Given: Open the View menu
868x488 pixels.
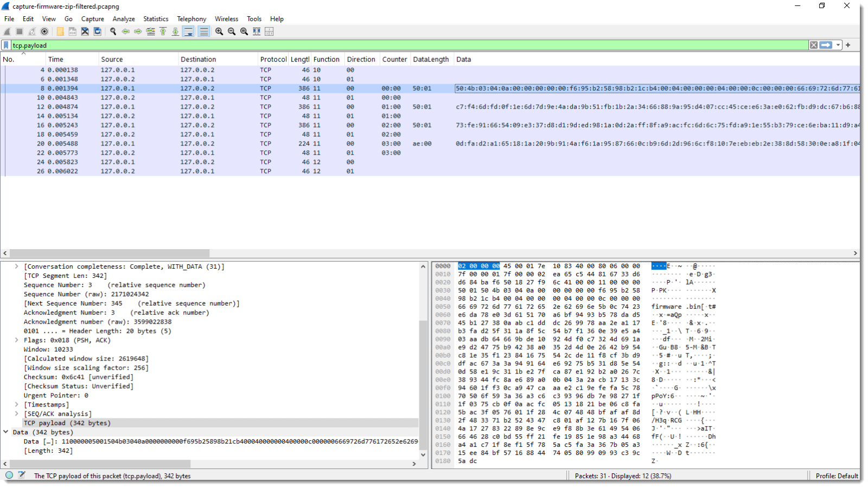Looking at the screenshot, I should point(49,18).
